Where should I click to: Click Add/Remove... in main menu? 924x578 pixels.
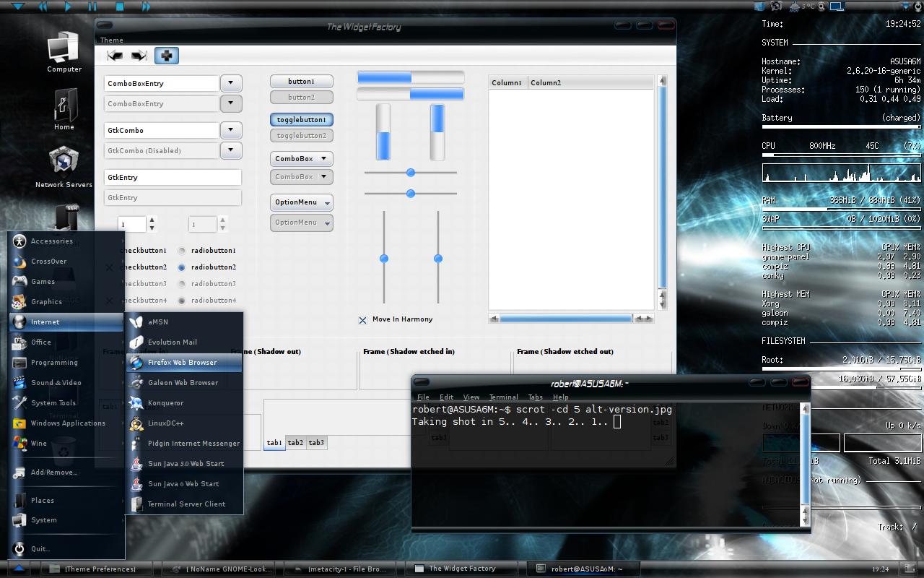(x=66, y=473)
